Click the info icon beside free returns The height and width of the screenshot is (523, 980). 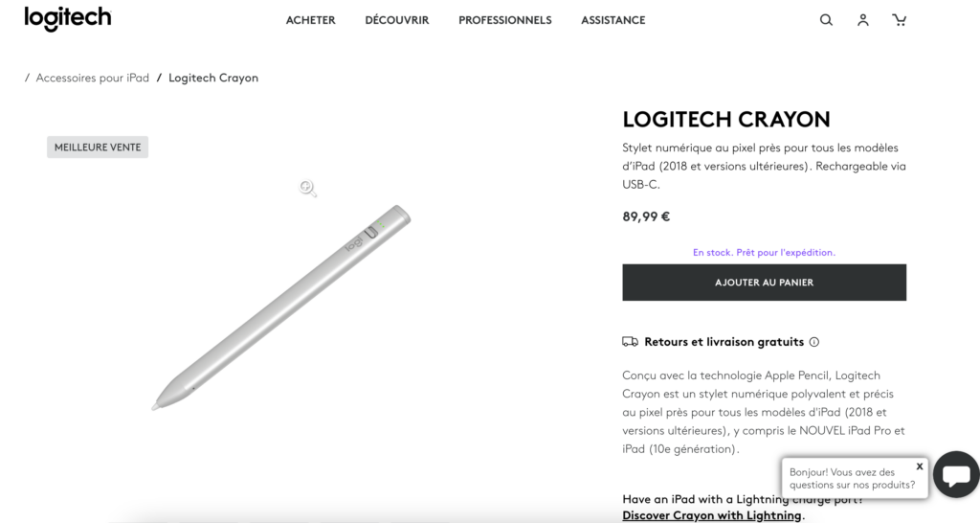pos(814,342)
